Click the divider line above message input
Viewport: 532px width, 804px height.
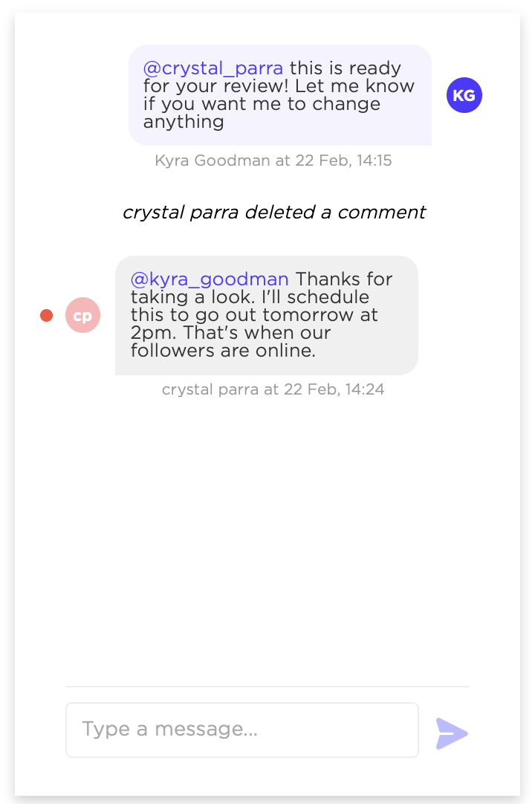(267, 686)
